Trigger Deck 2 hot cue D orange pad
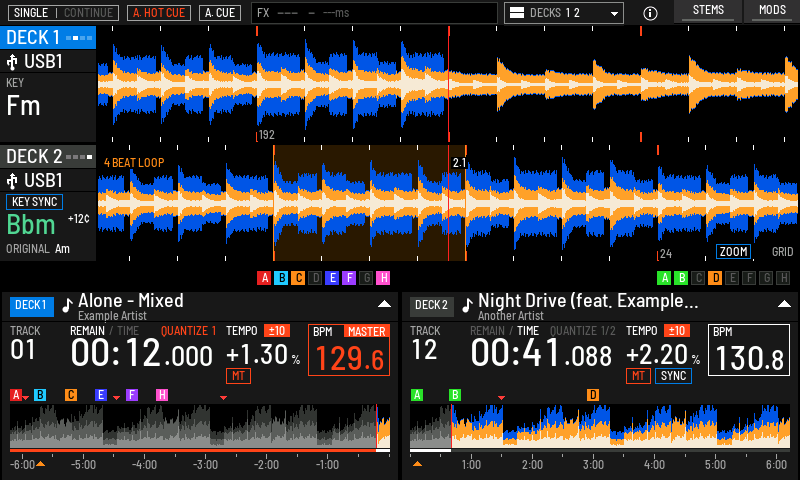This screenshot has width=800, height=480. [715, 278]
